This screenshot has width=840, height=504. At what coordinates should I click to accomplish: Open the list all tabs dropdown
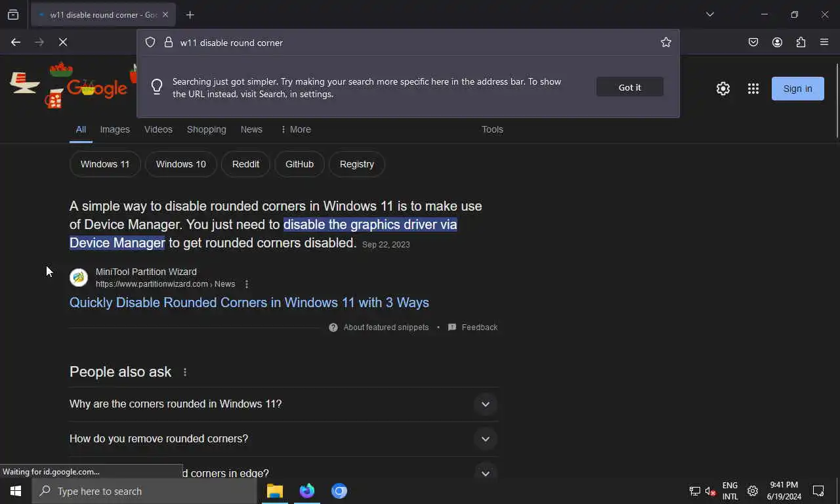pos(709,14)
